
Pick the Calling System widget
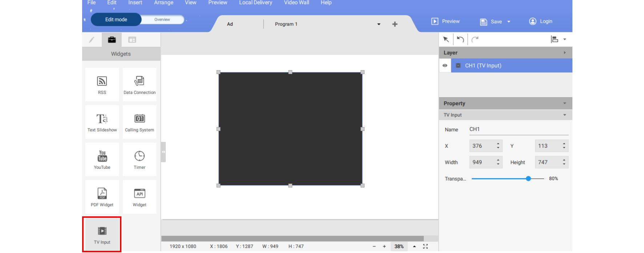click(140, 122)
